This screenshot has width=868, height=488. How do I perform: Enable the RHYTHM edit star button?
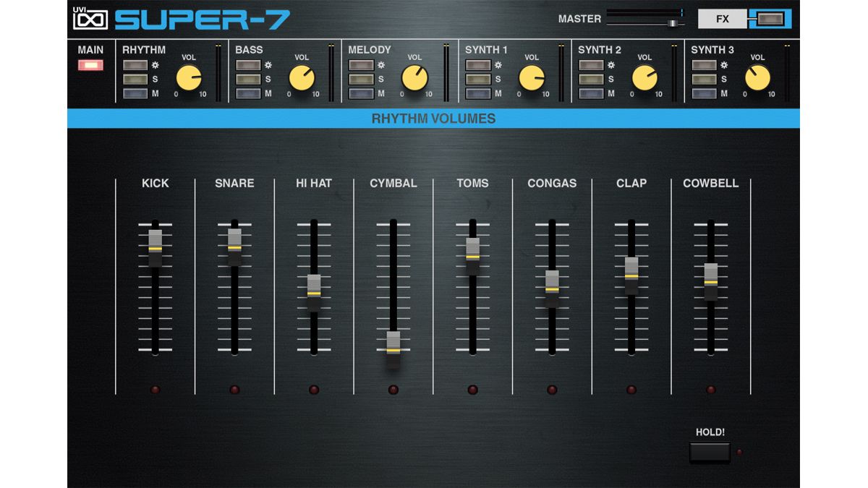[x=135, y=65]
